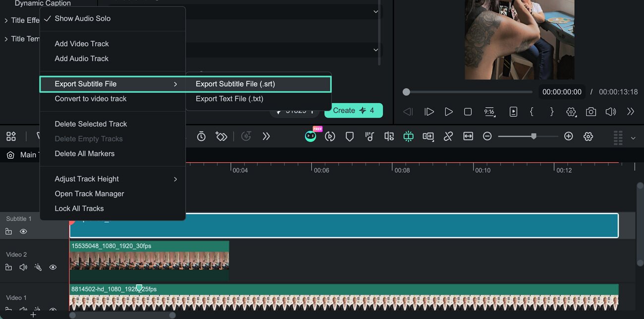
Task: Expand Adjust Track Height submenu
Action: pyautogui.click(x=112, y=179)
